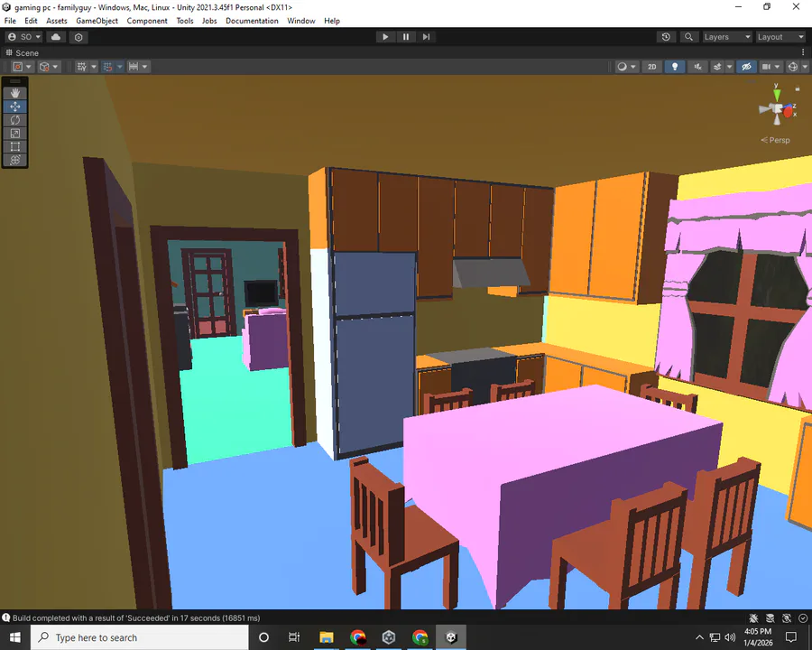
Task: Click the Play button
Action: tap(384, 37)
